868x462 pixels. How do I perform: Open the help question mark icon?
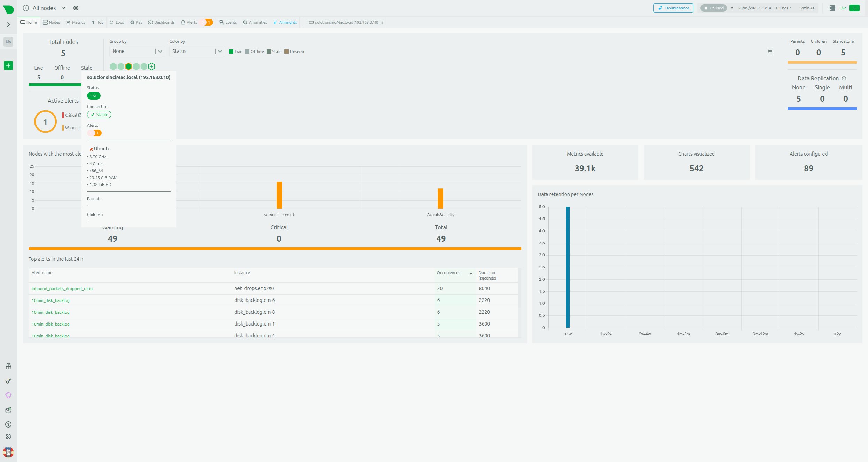[x=8, y=424]
